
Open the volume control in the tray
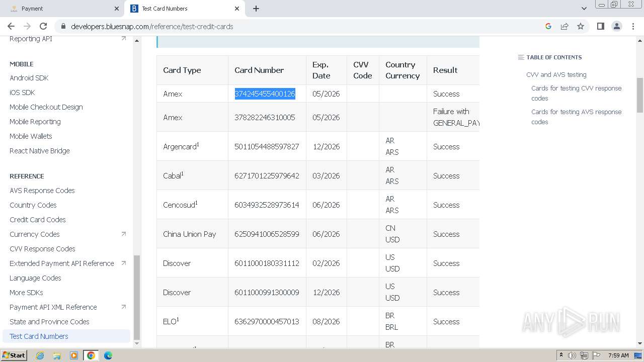click(x=572, y=355)
